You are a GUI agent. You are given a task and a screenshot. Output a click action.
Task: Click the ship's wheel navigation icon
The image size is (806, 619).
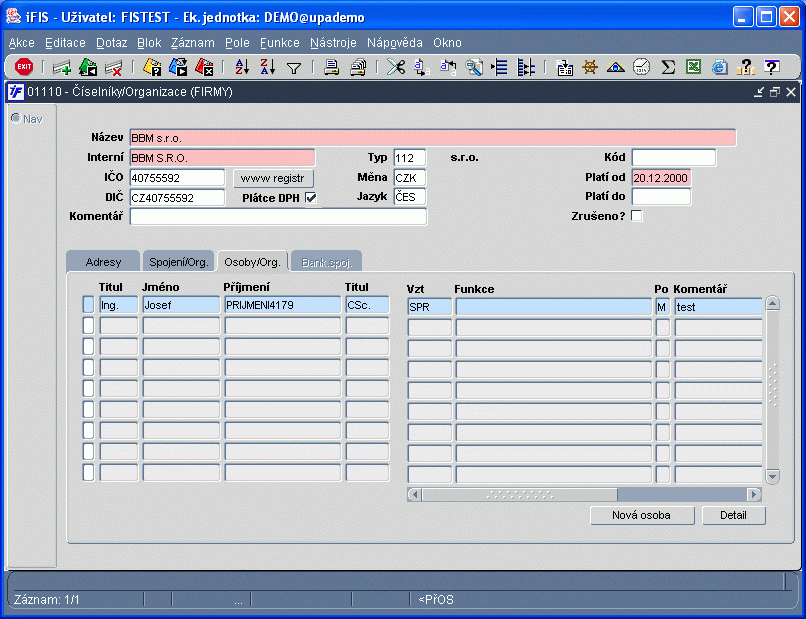point(590,67)
